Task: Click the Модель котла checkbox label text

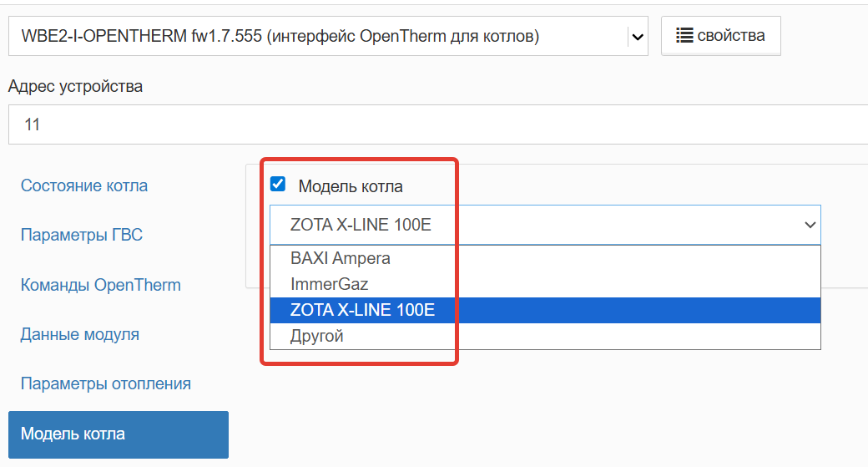Action: point(351,186)
